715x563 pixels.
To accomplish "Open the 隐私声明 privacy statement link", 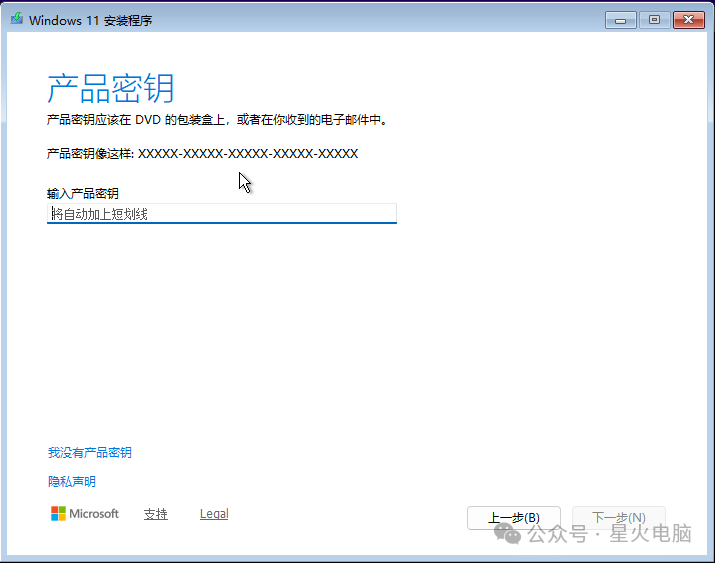I will [72, 481].
